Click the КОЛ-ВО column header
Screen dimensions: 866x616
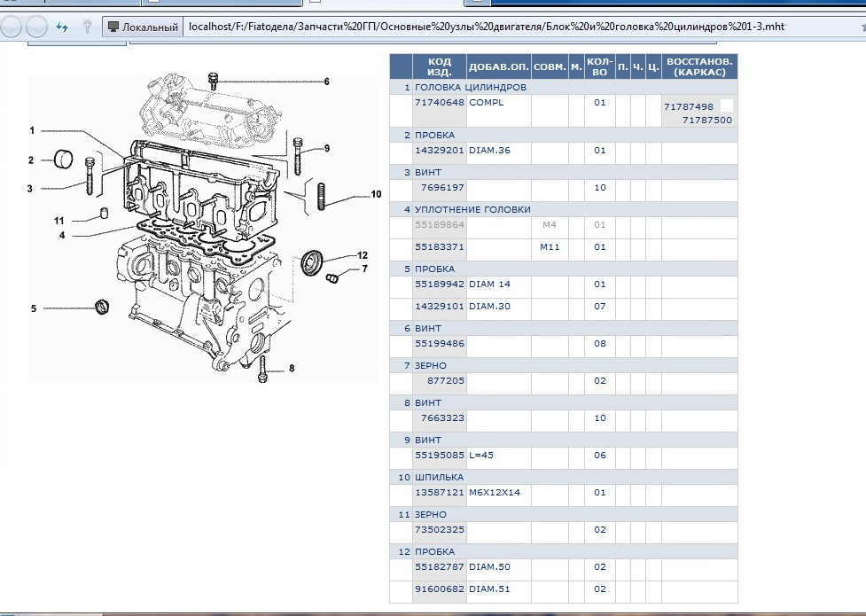pos(599,66)
